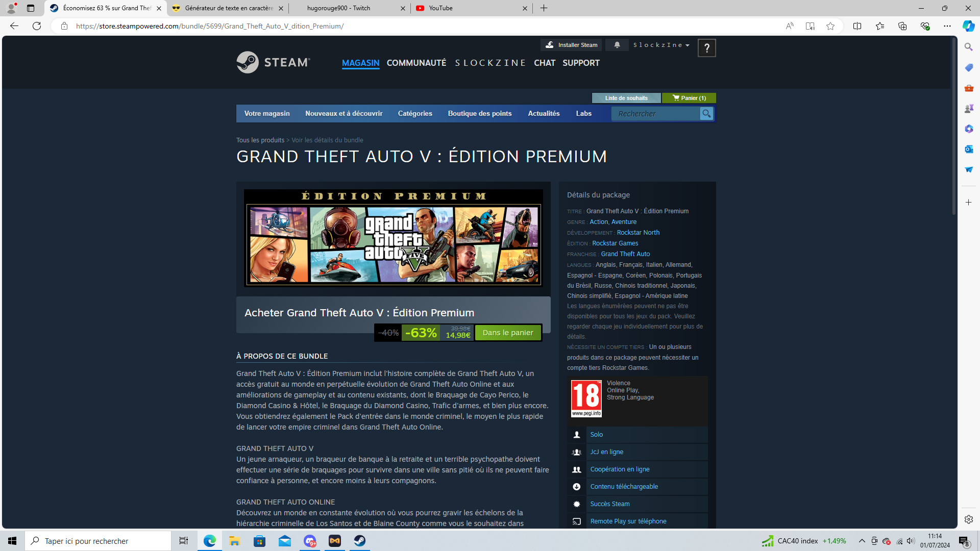Open Outlook in the Edge sidebar
The width and height of the screenshot is (980, 551).
pyautogui.click(x=969, y=149)
